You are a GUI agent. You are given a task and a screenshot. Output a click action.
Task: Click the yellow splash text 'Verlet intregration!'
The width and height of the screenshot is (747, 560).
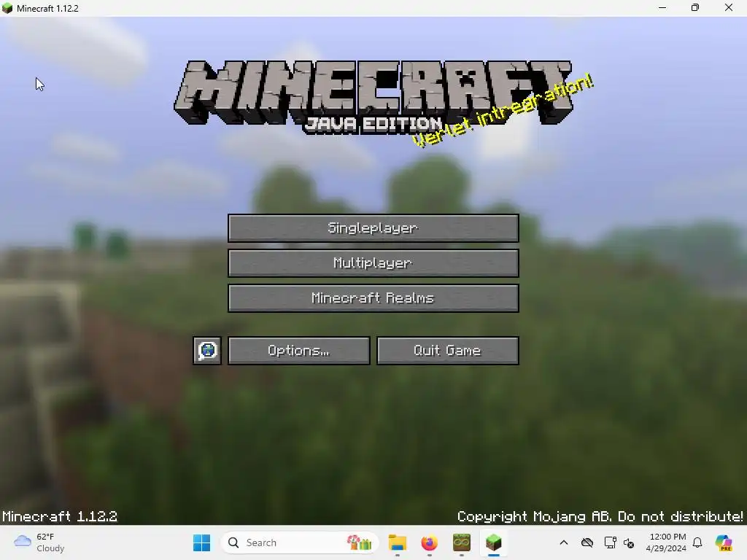[503, 111]
